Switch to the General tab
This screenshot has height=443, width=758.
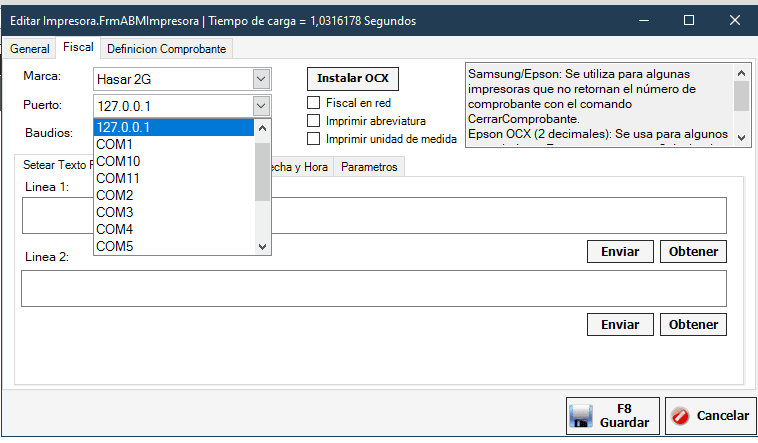pos(30,48)
